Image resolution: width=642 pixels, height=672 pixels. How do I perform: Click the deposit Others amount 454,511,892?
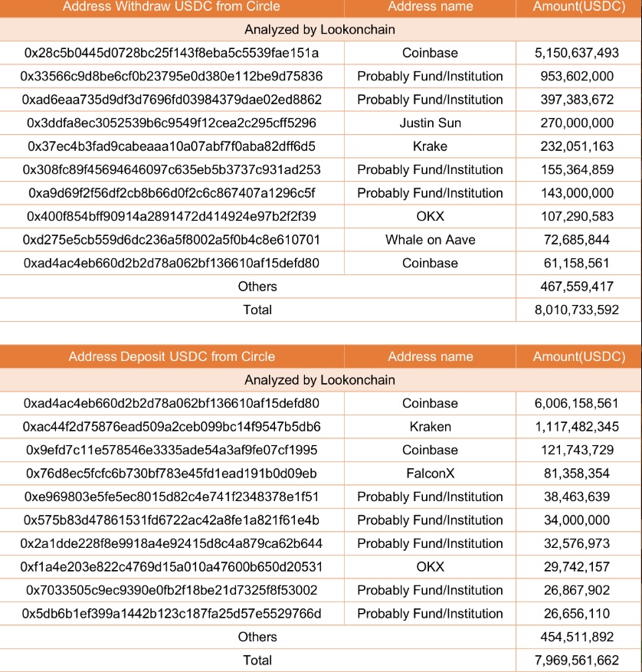[576, 637]
